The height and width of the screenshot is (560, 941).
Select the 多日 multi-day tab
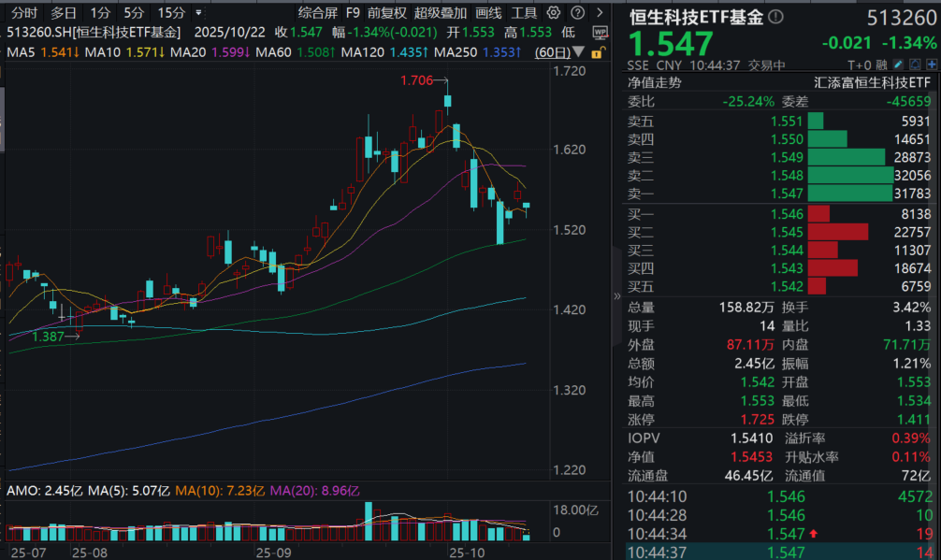[64, 13]
